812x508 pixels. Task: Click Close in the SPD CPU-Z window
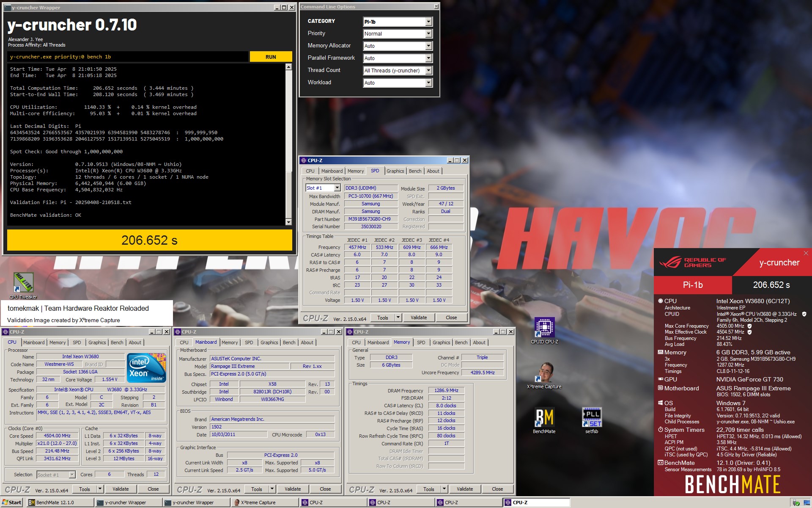[x=451, y=317]
